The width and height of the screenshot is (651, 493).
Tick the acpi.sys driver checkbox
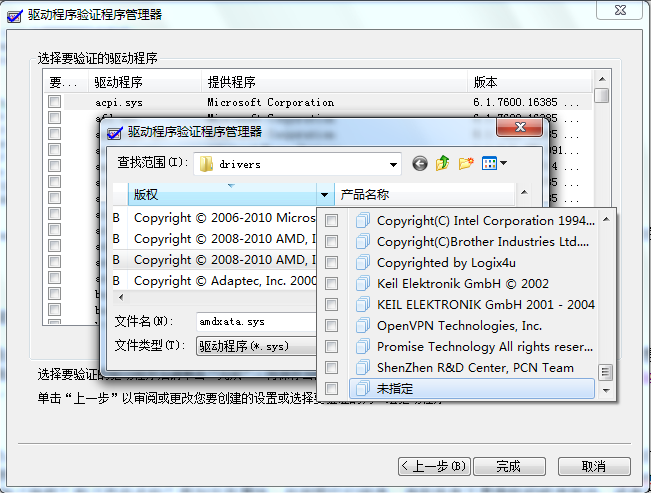coord(54,102)
